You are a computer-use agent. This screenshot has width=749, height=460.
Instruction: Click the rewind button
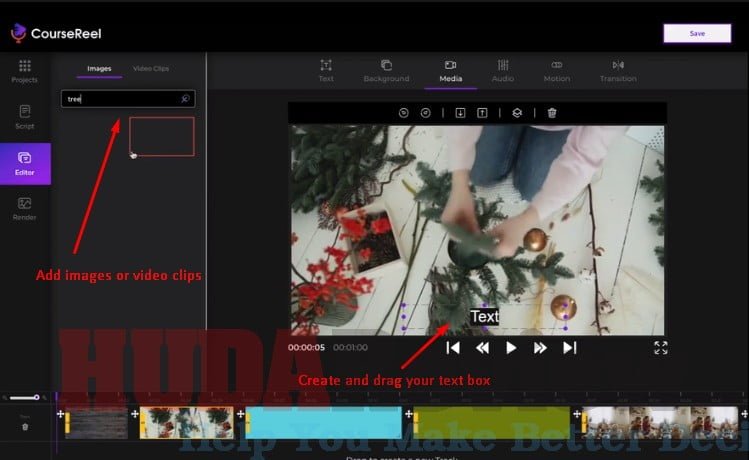click(482, 348)
